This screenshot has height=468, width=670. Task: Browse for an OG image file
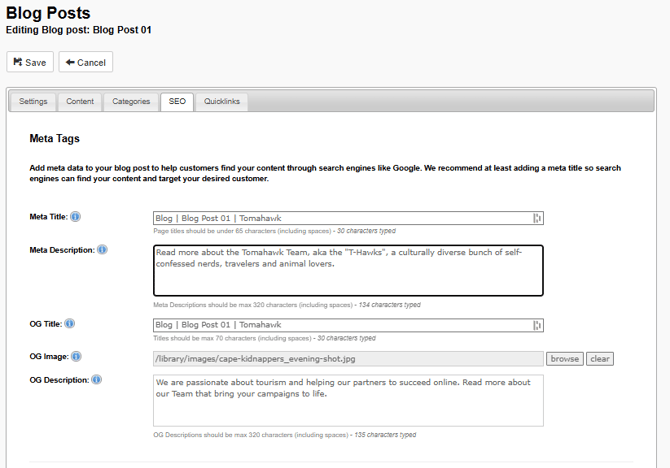[564, 358]
